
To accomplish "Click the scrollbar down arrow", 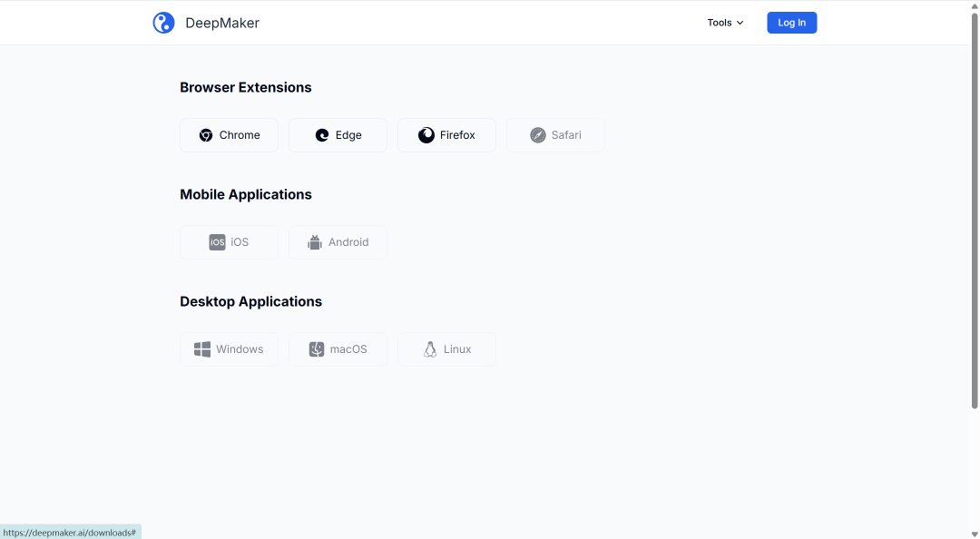I will pos(975,534).
